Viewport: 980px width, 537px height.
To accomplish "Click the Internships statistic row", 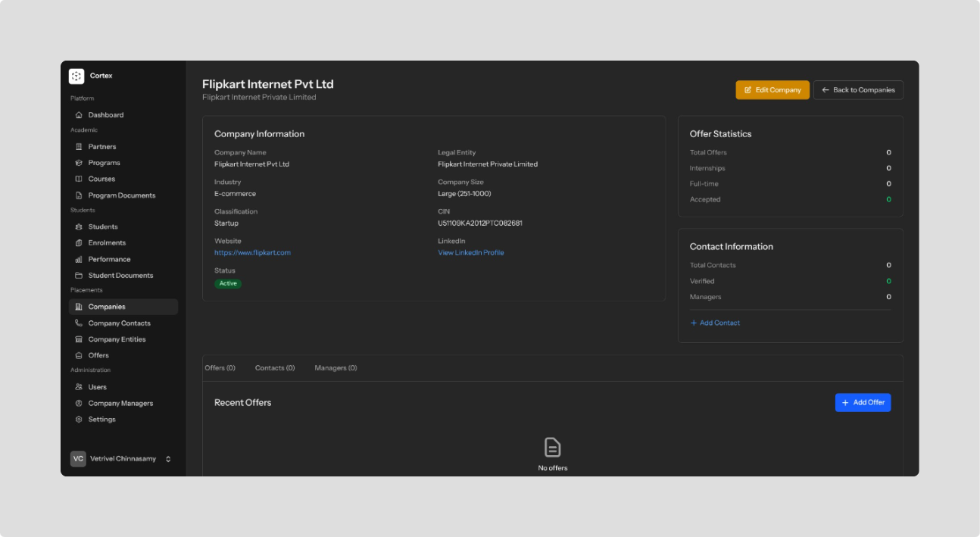I will coord(790,168).
